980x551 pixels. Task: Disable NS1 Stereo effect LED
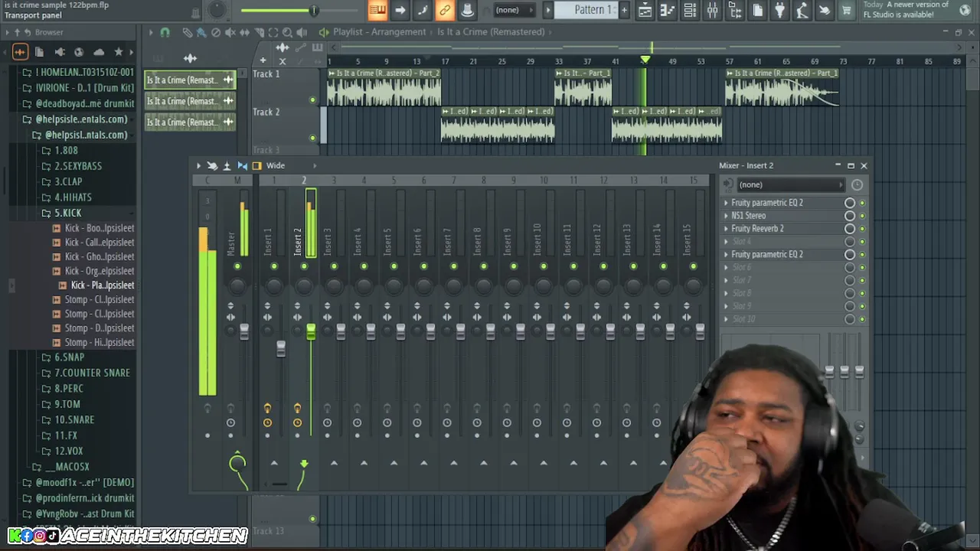point(862,216)
